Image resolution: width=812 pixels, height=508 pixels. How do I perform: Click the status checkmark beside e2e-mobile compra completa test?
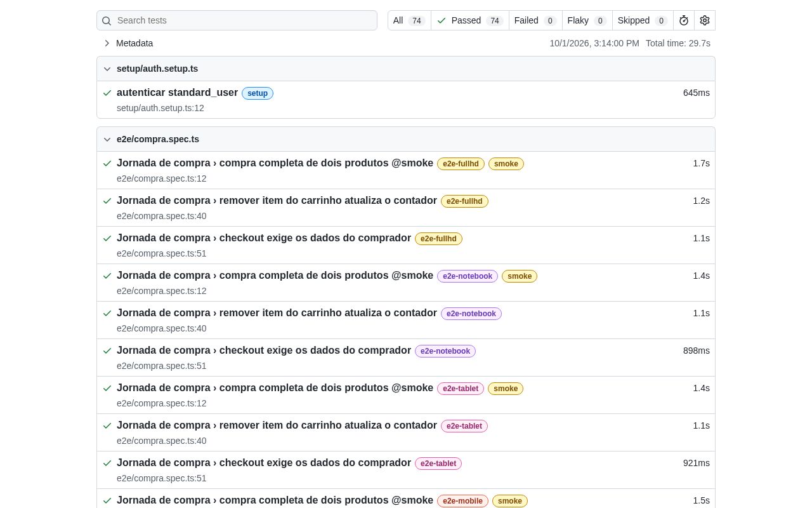(107, 500)
